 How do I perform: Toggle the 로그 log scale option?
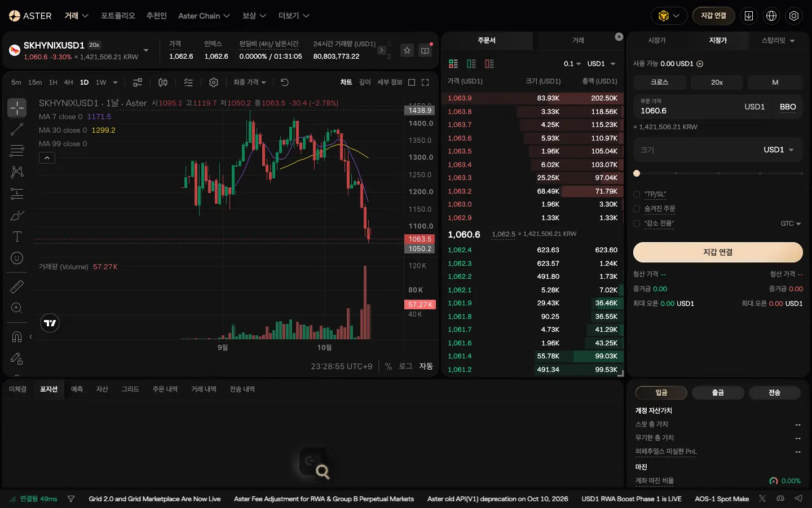406,366
